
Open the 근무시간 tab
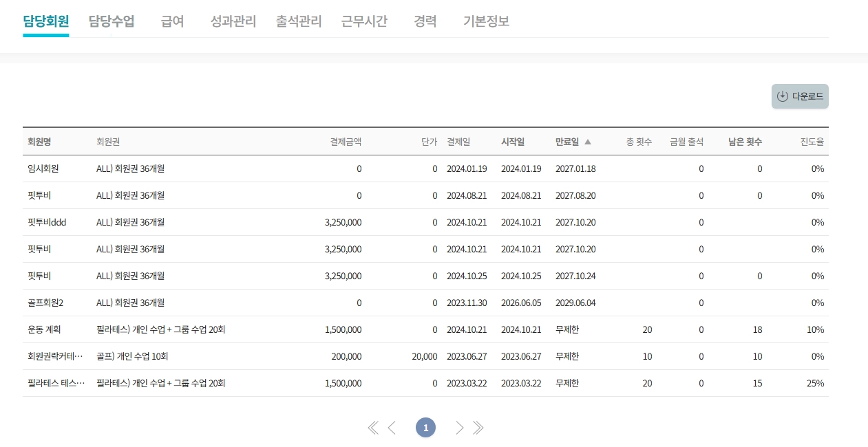pos(364,21)
